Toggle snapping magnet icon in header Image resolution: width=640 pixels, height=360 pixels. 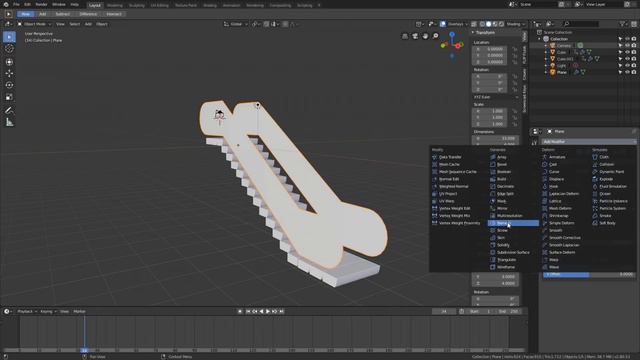[x=267, y=24]
